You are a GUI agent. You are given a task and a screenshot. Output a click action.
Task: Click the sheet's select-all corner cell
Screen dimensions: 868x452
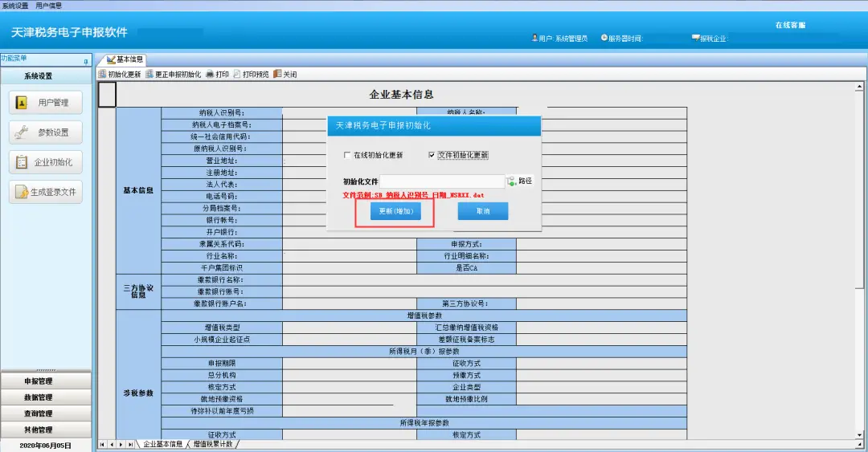[107, 95]
